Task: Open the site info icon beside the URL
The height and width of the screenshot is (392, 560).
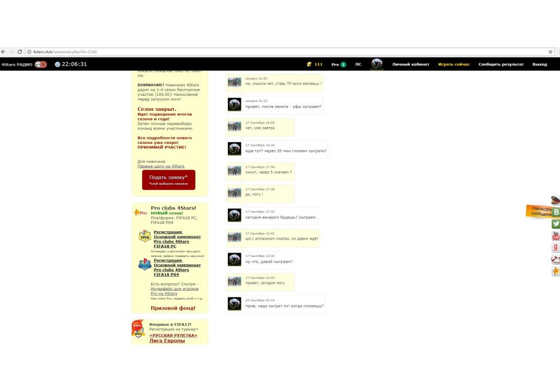Action: tap(29, 52)
